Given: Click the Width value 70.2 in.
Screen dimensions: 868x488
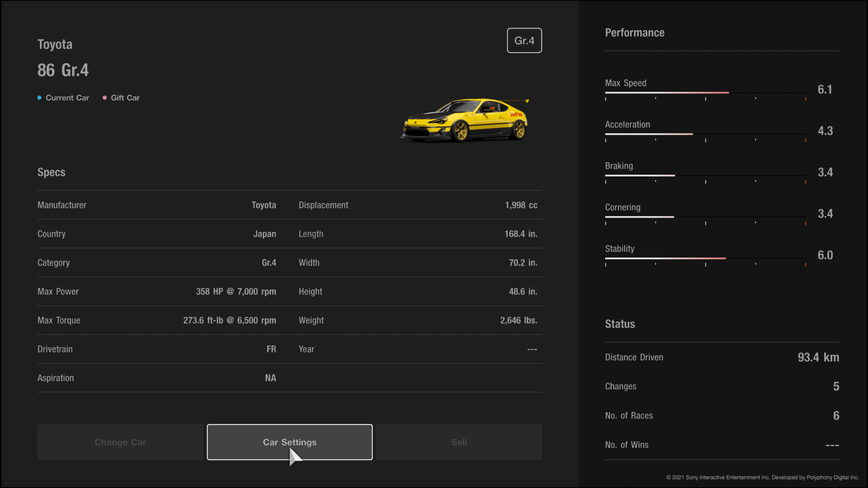Looking at the screenshot, I should [523, 263].
